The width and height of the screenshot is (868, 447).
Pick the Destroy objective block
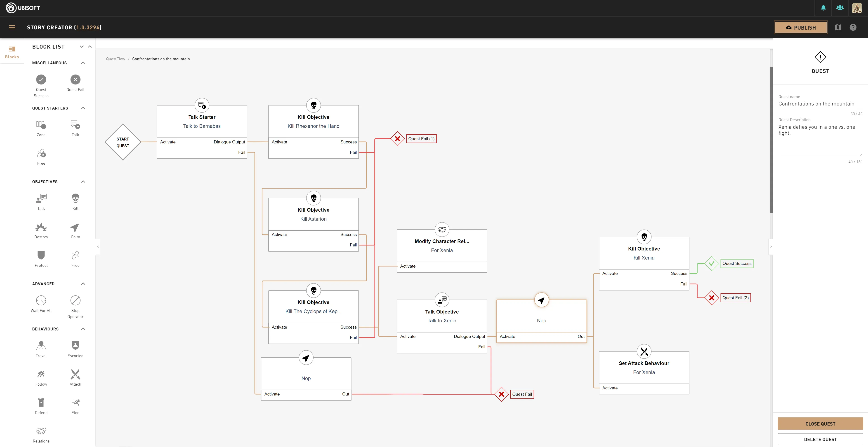coord(41,227)
